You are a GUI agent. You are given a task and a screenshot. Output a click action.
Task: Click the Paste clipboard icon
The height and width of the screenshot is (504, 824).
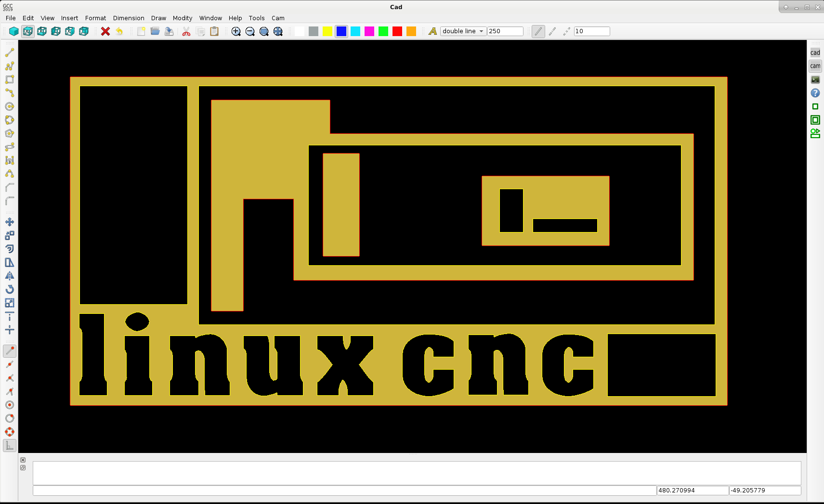tap(214, 31)
